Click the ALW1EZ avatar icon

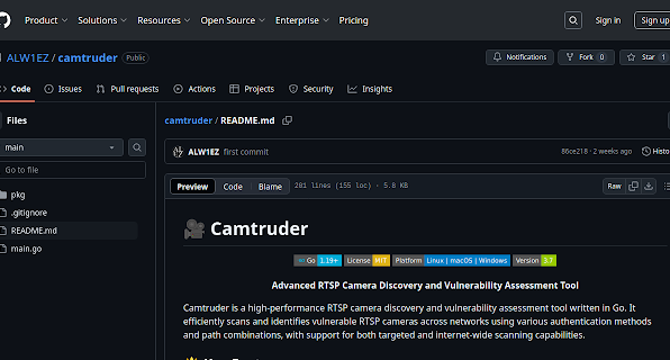click(x=178, y=152)
